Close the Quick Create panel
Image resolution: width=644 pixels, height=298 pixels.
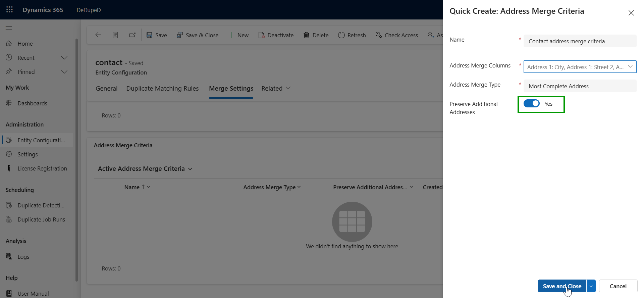(631, 13)
